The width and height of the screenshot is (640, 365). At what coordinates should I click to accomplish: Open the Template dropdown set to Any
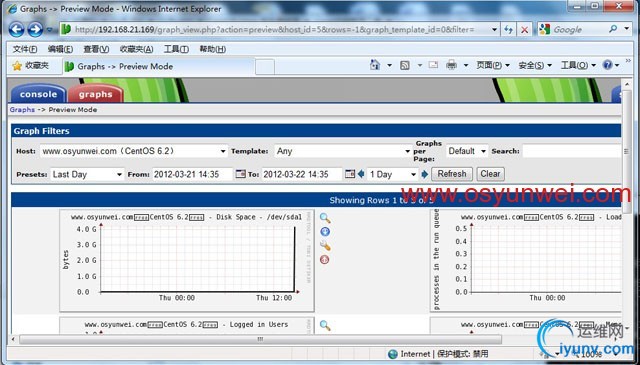click(x=343, y=151)
